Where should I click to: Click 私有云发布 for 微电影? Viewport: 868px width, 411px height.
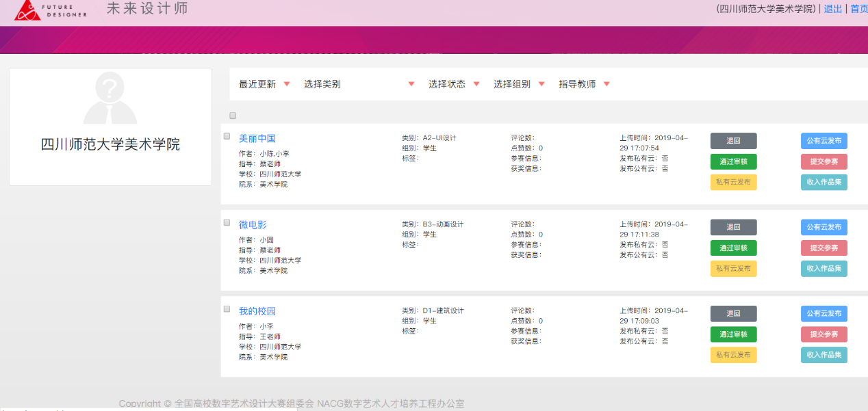click(734, 269)
